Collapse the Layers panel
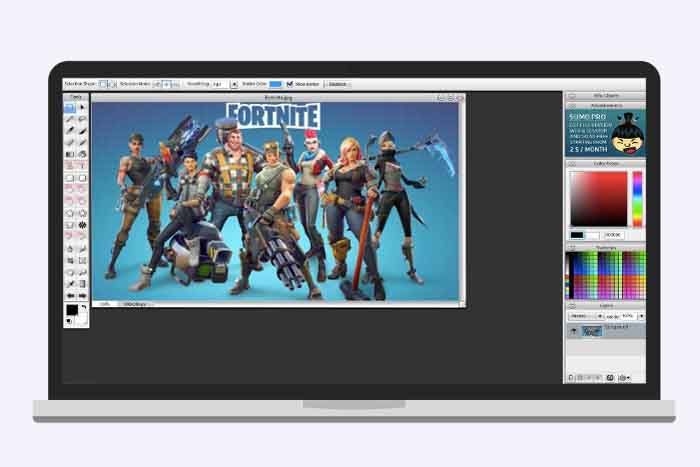The height and width of the screenshot is (467, 700). [572, 306]
